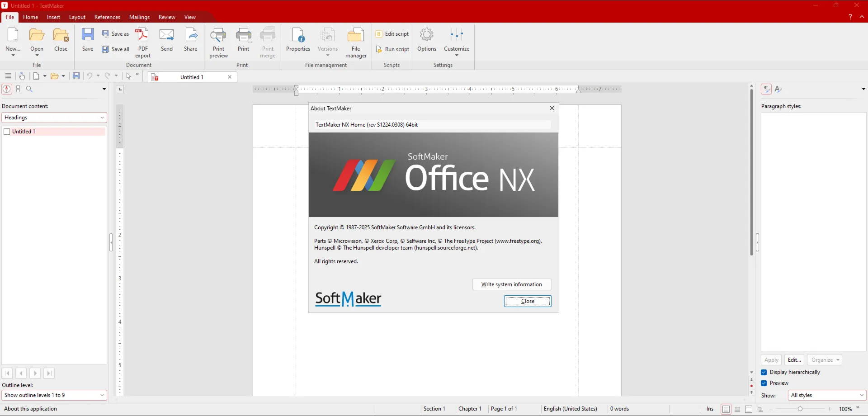
Task: Open the All styles Show dropdown
Action: click(x=827, y=395)
